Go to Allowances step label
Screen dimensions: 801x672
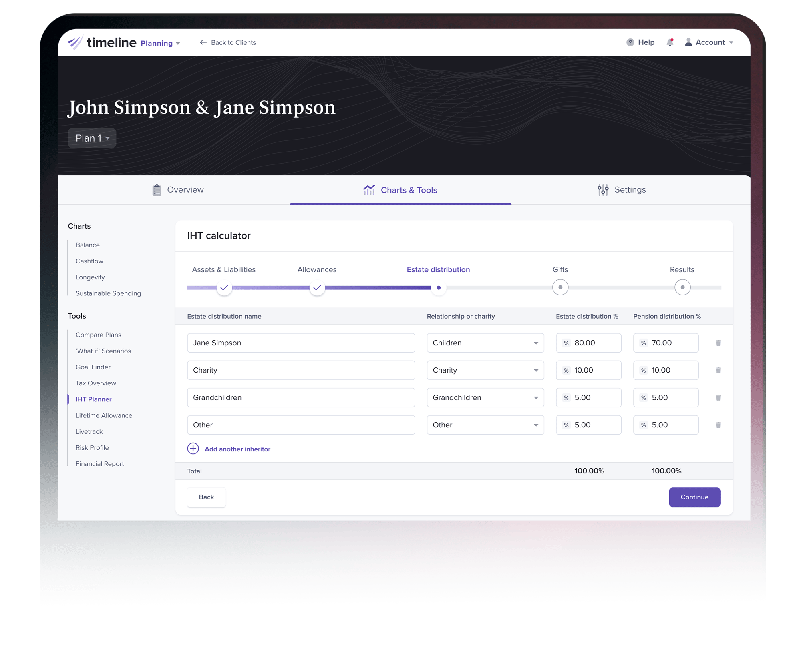tap(317, 269)
